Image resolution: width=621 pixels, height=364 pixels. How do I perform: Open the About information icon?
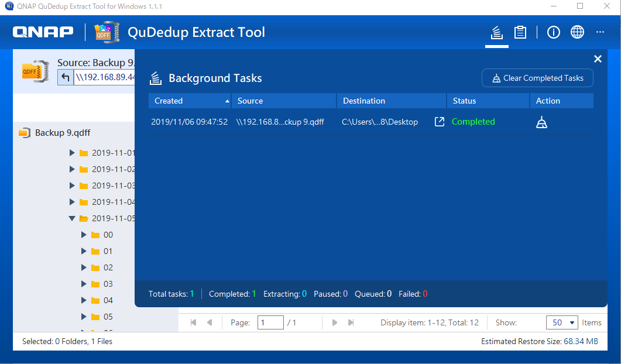[553, 32]
